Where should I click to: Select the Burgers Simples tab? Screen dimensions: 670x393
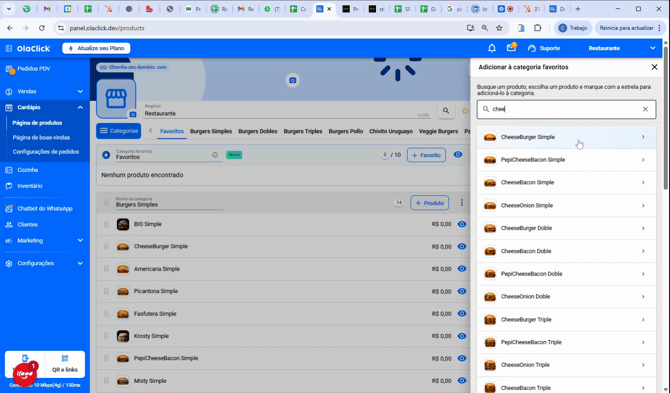pos(211,131)
